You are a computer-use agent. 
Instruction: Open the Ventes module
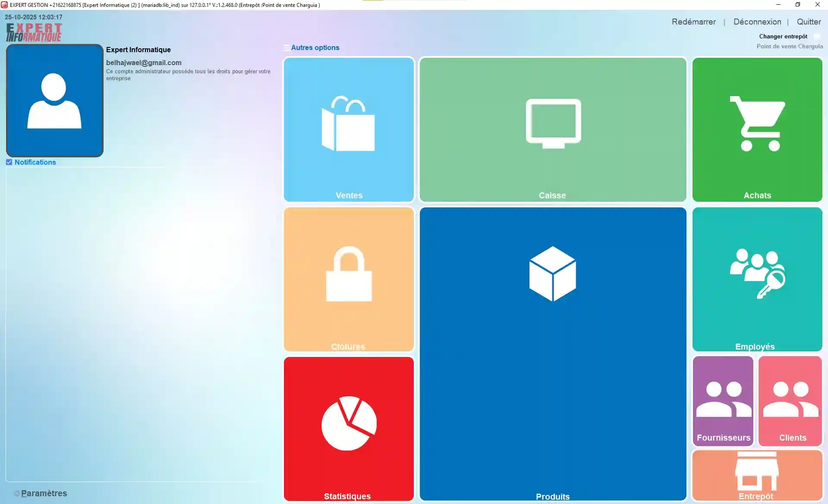coord(348,129)
